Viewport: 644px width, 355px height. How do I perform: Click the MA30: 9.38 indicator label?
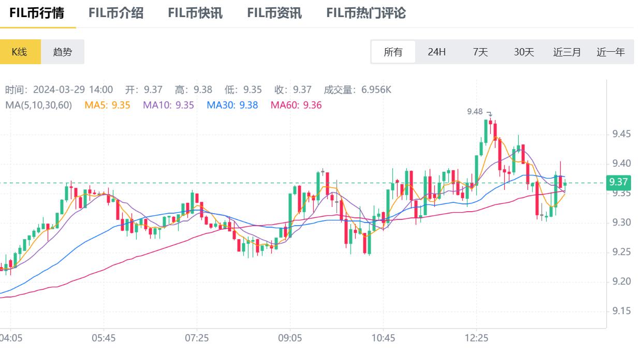(x=232, y=105)
